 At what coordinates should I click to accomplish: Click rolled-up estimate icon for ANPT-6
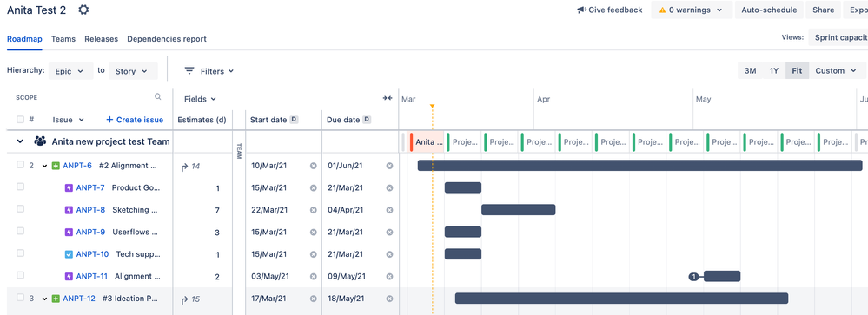click(184, 167)
